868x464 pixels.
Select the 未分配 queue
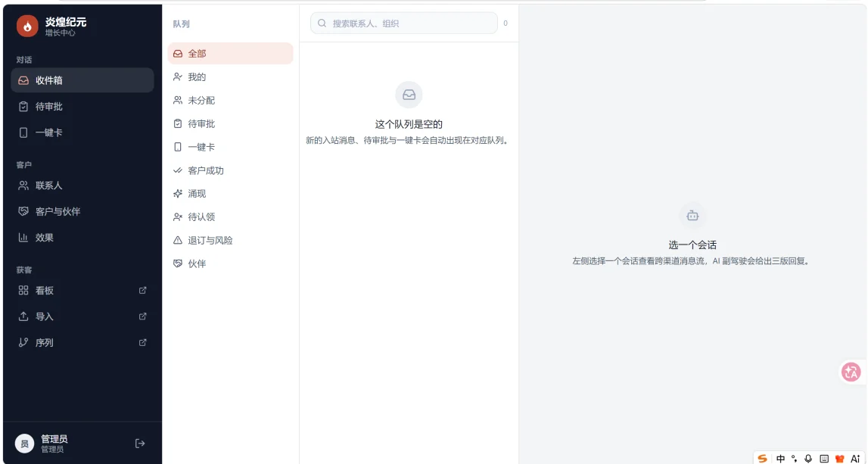[x=230, y=100]
